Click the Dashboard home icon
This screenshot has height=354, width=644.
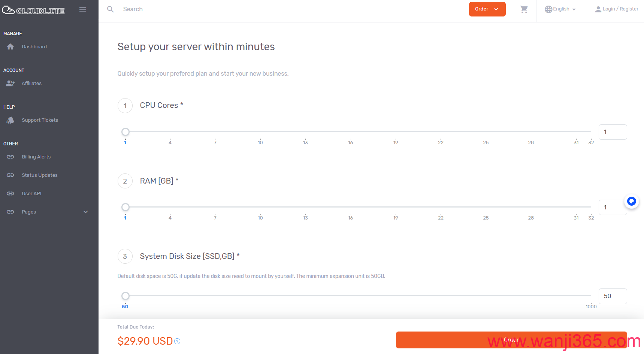(x=10, y=47)
